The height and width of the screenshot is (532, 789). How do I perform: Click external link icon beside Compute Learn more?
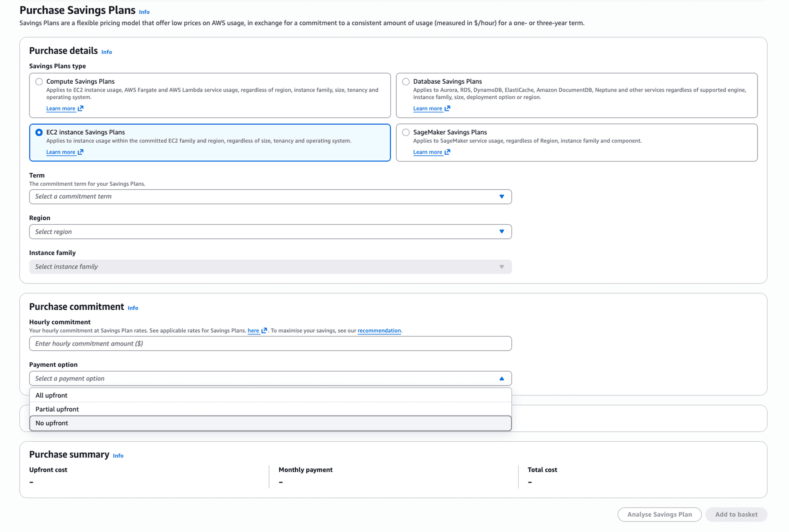(80, 108)
